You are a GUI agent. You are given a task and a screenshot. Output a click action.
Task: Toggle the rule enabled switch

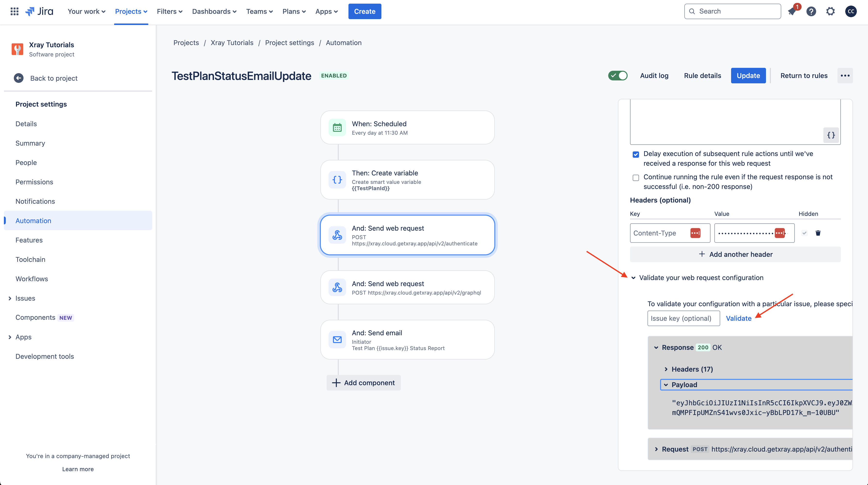coord(618,75)
